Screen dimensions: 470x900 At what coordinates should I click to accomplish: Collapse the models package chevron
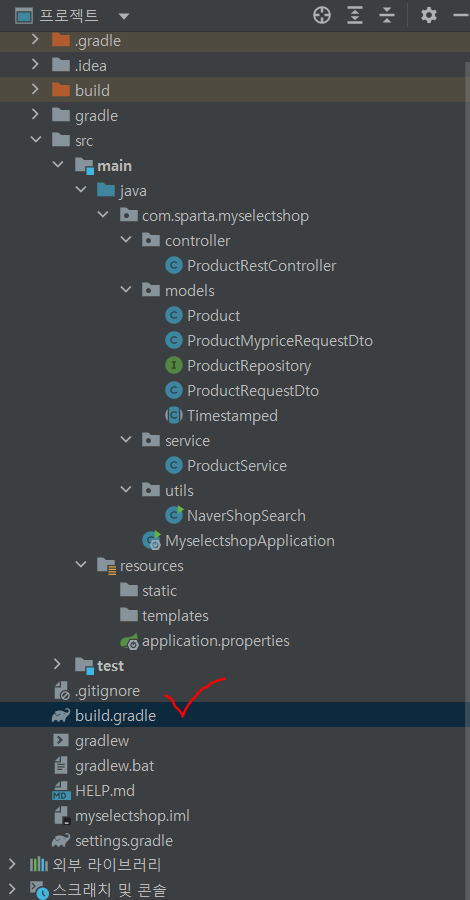126,290
